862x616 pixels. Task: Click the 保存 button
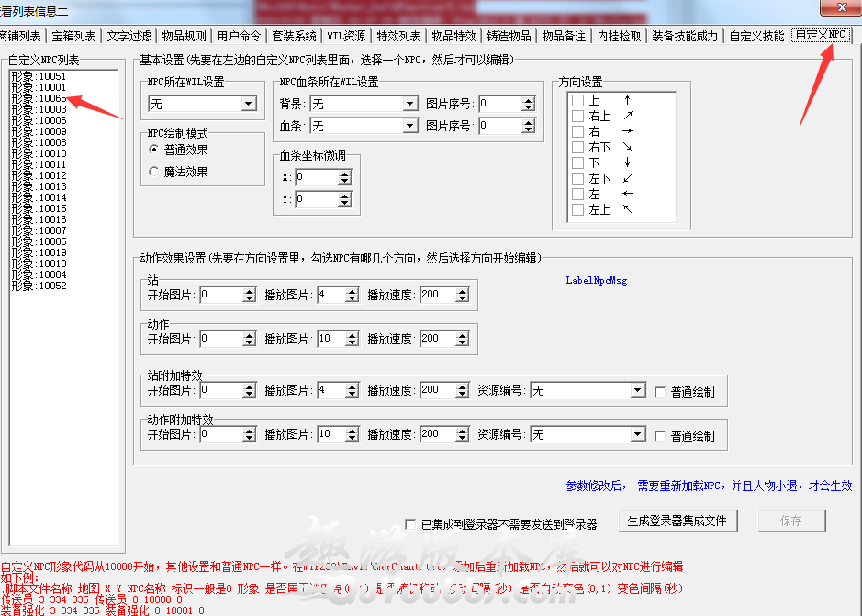[x=790, y=521]
